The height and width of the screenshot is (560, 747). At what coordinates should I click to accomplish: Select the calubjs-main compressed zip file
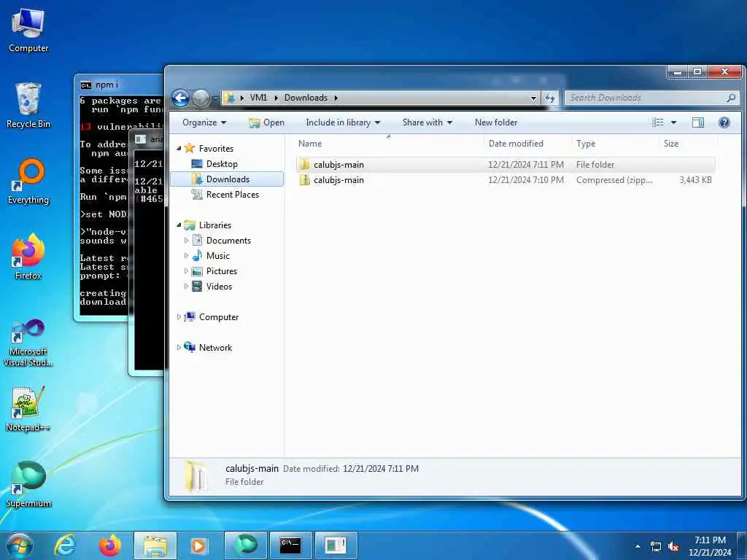(505, 180)
